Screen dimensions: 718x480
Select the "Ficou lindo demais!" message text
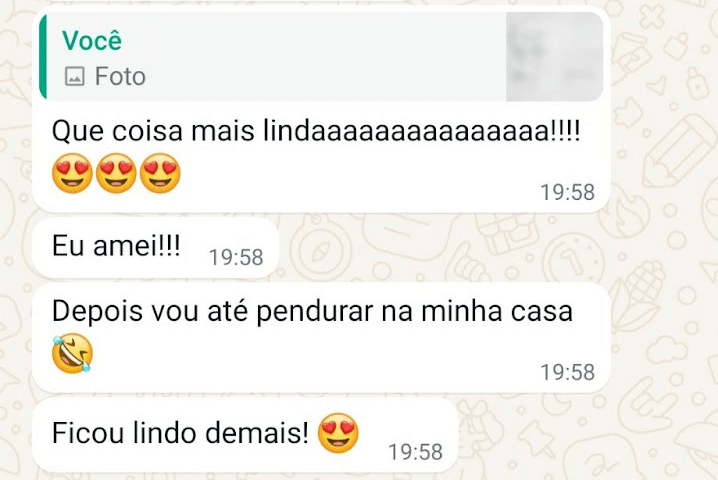(180, 433)
